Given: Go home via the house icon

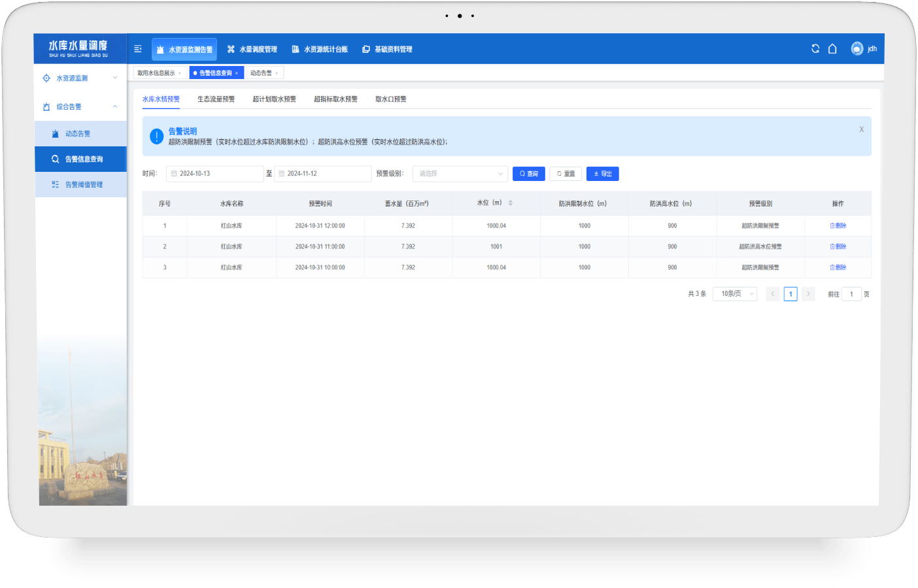Looking at the screenshot, I should point(832,49).
